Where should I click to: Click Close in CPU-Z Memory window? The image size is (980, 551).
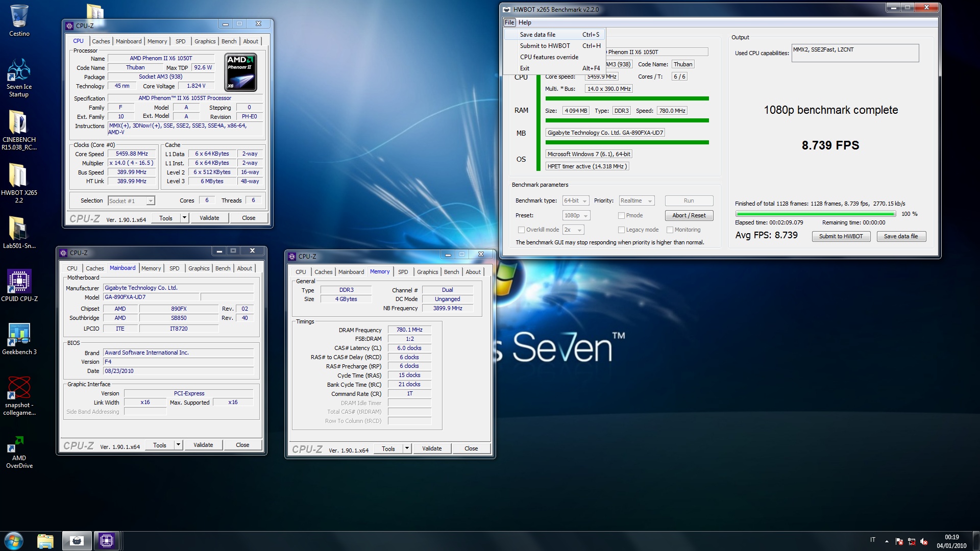click(x=471, y=448)
